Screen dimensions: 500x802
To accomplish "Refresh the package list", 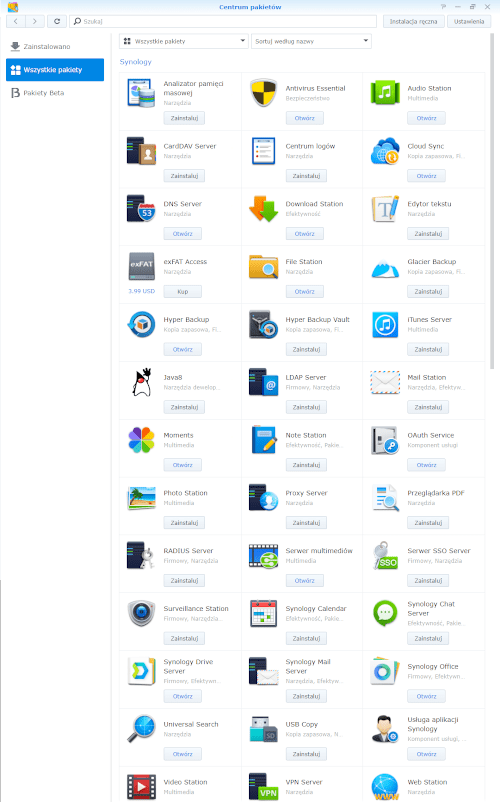I will [57, 21].
